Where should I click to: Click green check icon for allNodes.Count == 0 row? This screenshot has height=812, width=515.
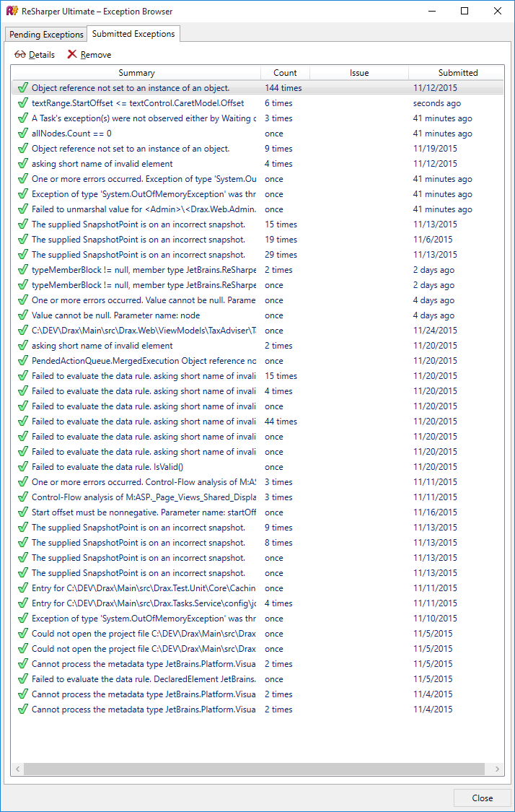click(x=23, y=133)
